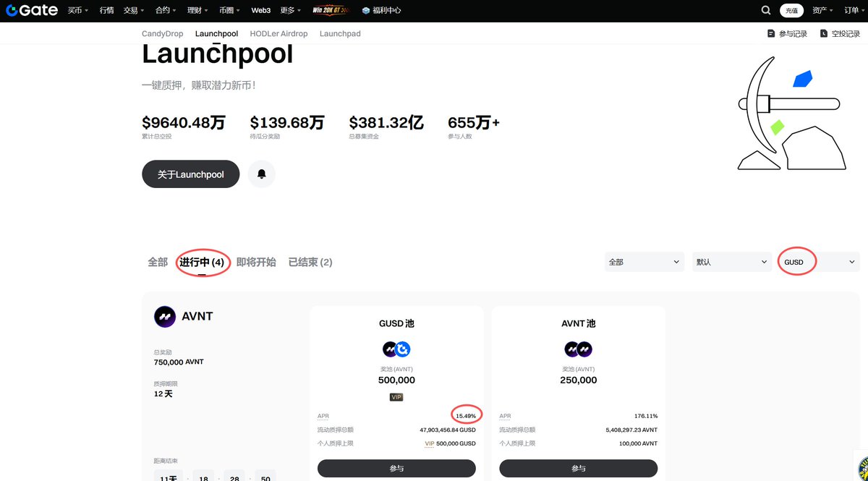Switch to Launchpad tab
The width and height of the screenshot is (868, 481).
tap(340, 34)
